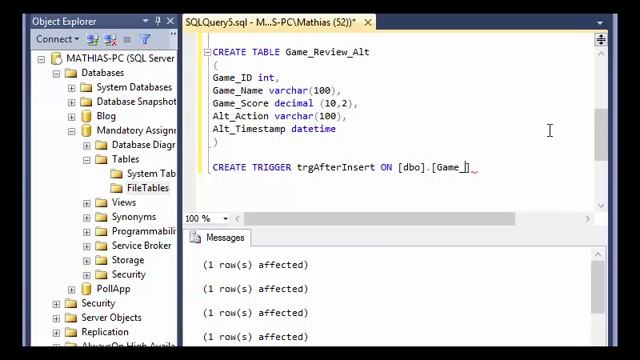Select the Storage folder
The height and width of the screenshot is (360, 640).
[x=128, y=260]
